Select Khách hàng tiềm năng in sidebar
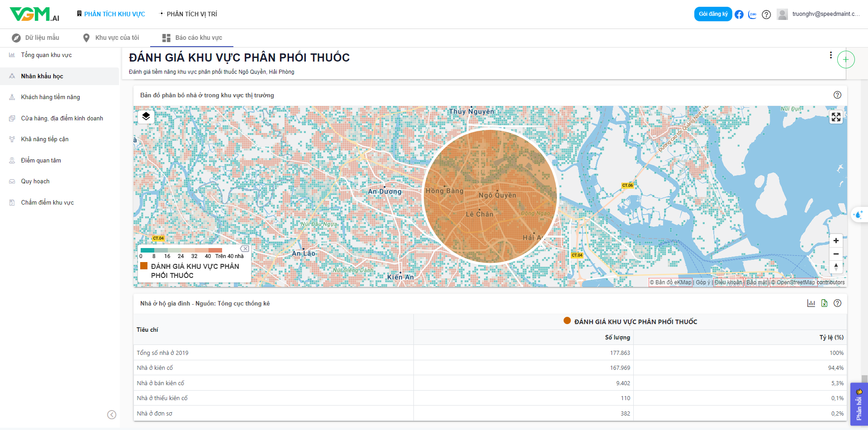Image resolution: width=868 pixels, height=430 pixels. [x=50, y=97]
